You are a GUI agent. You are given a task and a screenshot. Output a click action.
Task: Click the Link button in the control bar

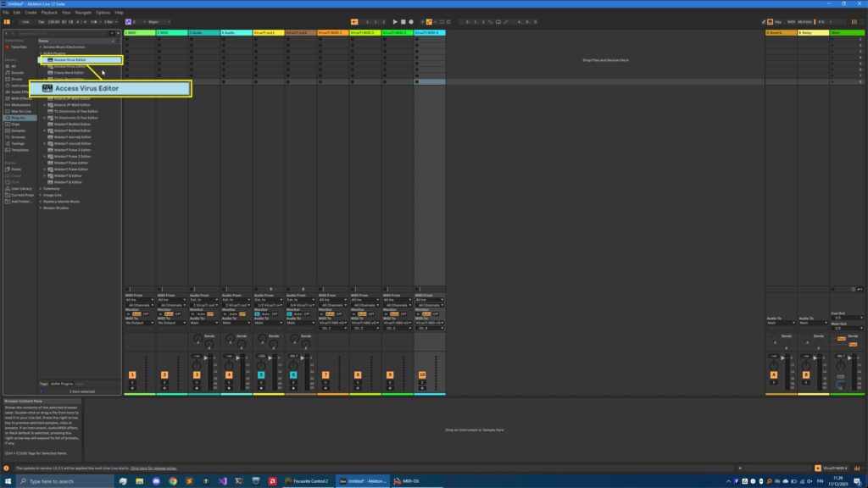[26, 23]
